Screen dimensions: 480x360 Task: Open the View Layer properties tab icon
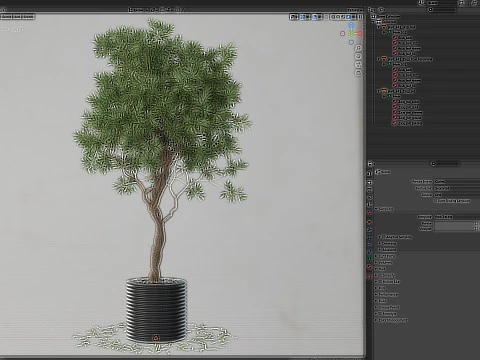point(369,197)
